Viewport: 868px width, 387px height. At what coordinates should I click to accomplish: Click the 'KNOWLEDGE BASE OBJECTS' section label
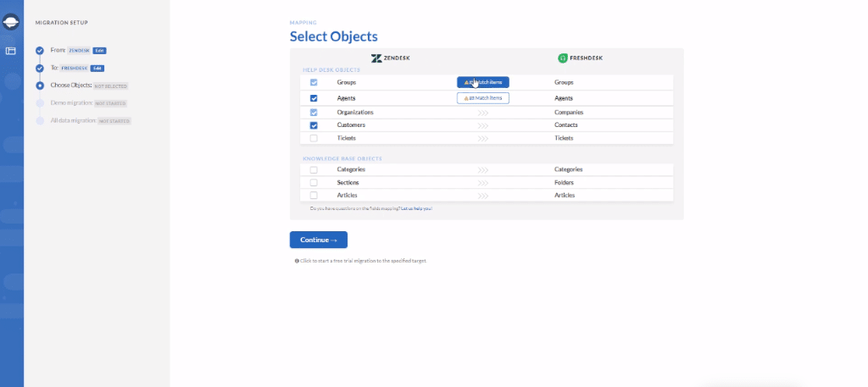point(342,158)
